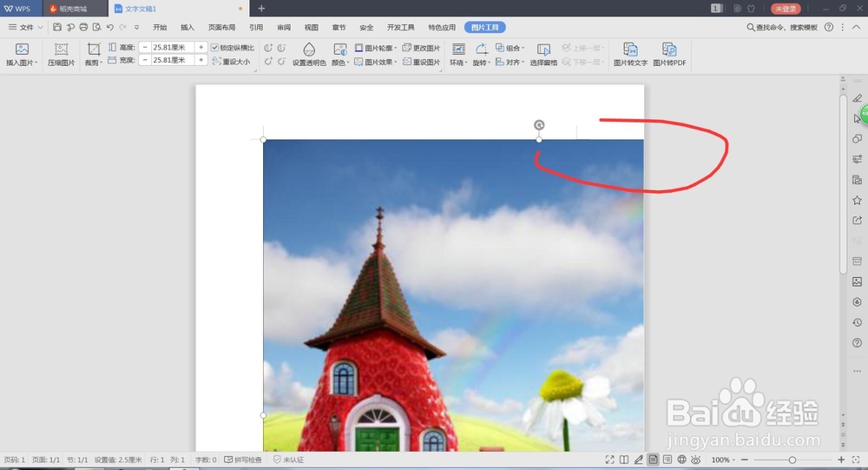Select the Crop (裁剪) tool

(94, 50)
